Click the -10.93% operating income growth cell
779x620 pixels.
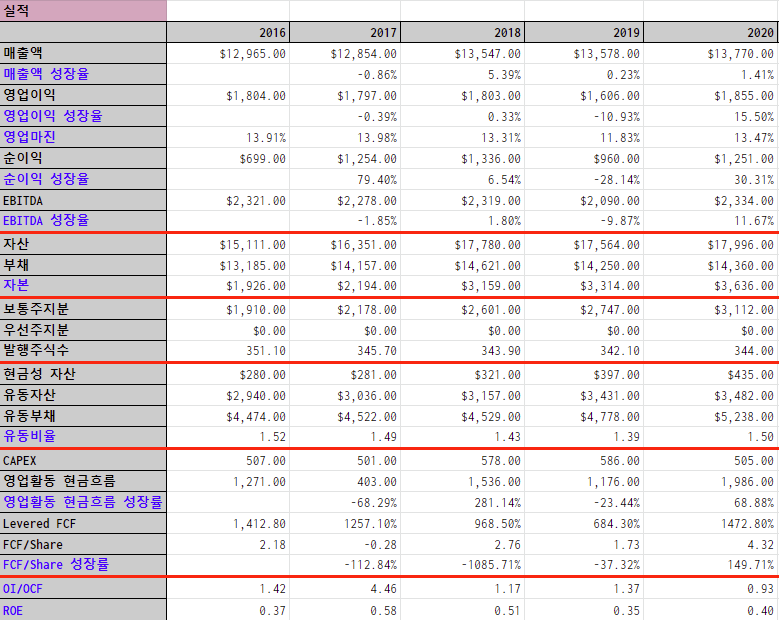click(584, 116)
